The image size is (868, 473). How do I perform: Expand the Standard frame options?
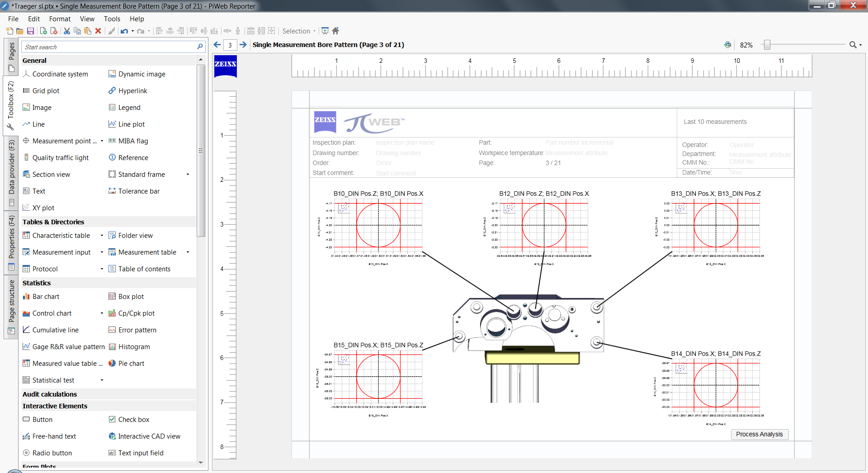pyautogui.click(x=188, y=174)
